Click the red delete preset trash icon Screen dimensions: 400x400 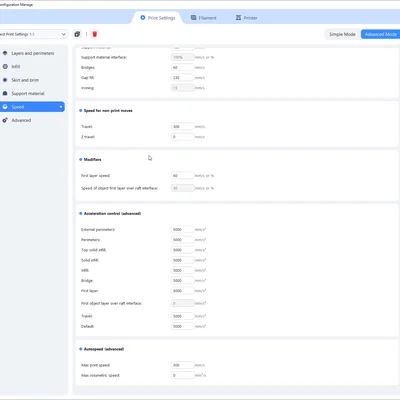coord(95,34)
